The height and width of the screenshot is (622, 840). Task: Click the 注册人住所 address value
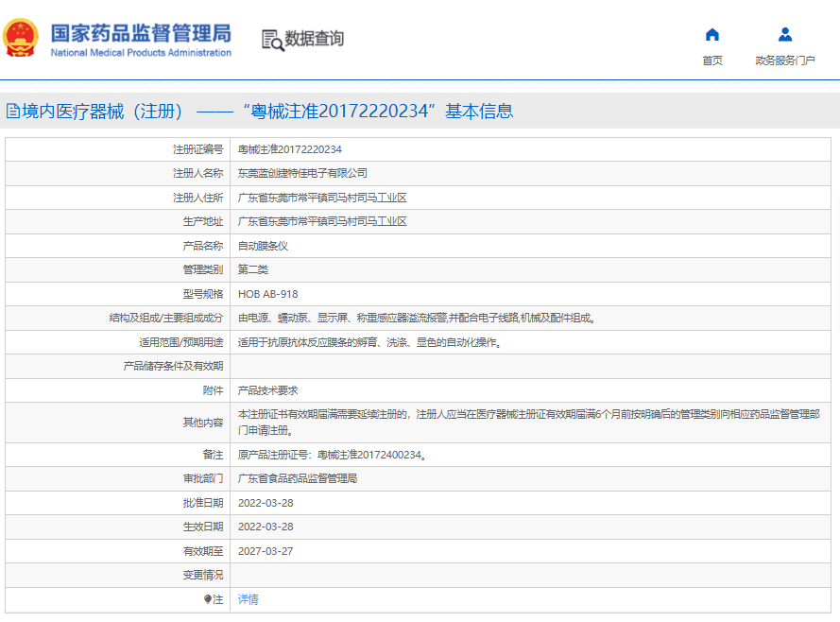pyautogui.click(x=322, y=198)
